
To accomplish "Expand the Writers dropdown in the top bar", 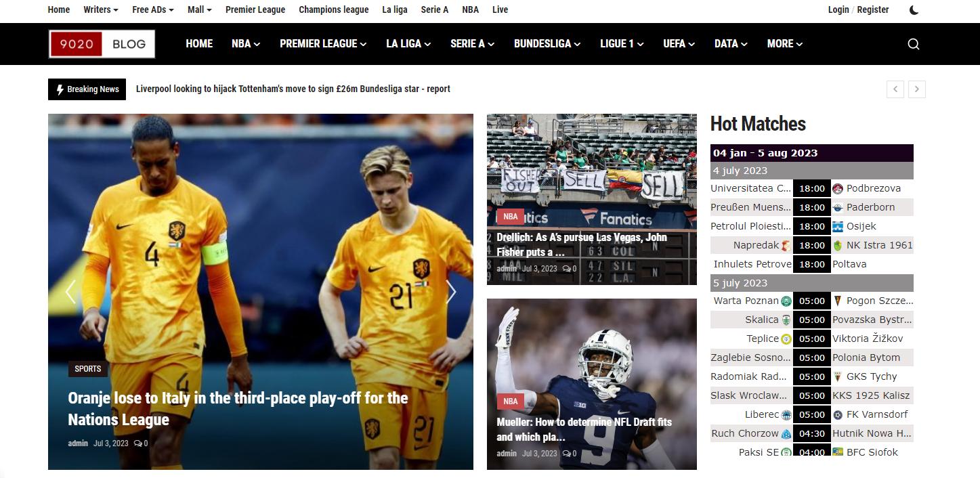I will point(101,9).
